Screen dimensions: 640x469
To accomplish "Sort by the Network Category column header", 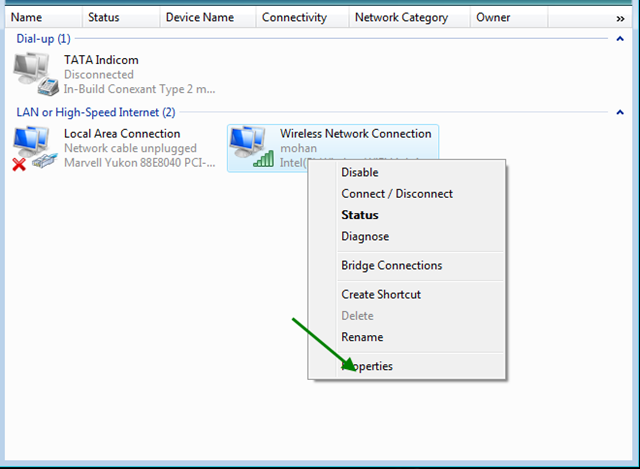I will pyautogui.click(x=409, y=18).
